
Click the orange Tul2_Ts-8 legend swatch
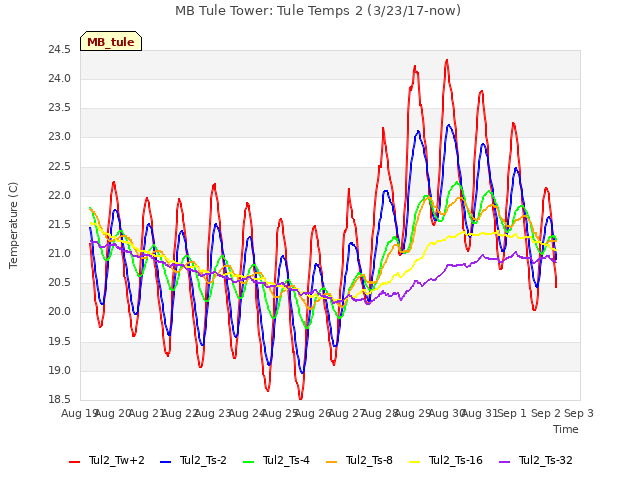(x=332, y=462)
